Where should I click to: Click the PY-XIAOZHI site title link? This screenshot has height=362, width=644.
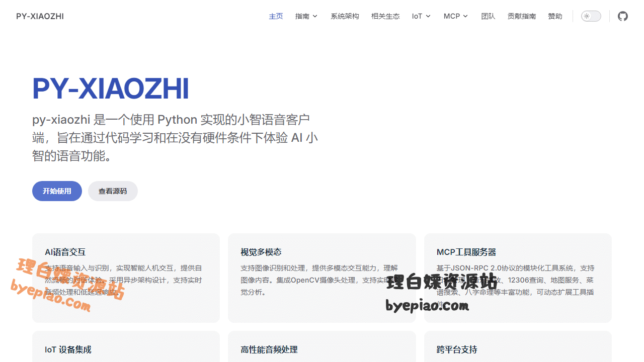pos(40,16)
